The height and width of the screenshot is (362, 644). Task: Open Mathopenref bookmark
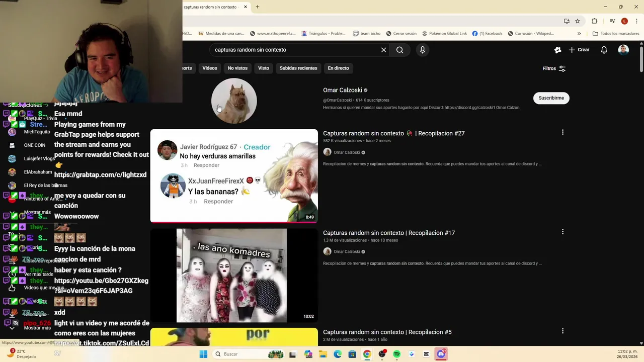tap(272, 34)
